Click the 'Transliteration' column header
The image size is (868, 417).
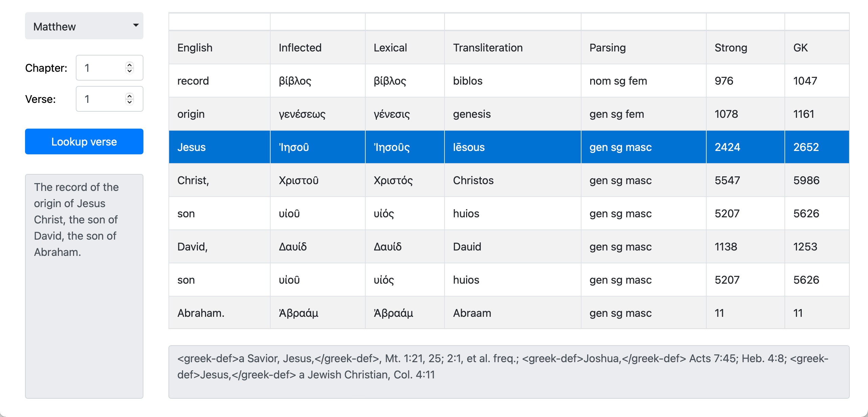tap(488, 48)
